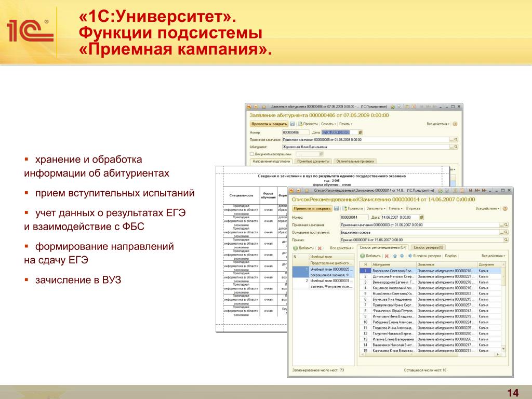The height and width of the screenshot is (399, 532).
Task: Click save disk icon in Заявление абитуриента toolbar
Action: tap(292, 124)
